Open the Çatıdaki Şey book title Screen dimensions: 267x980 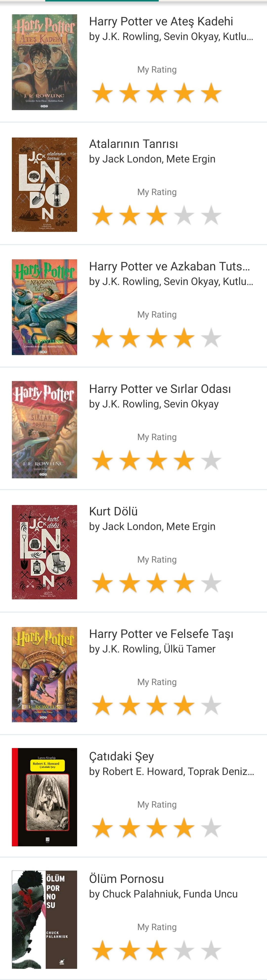point(121,756)
